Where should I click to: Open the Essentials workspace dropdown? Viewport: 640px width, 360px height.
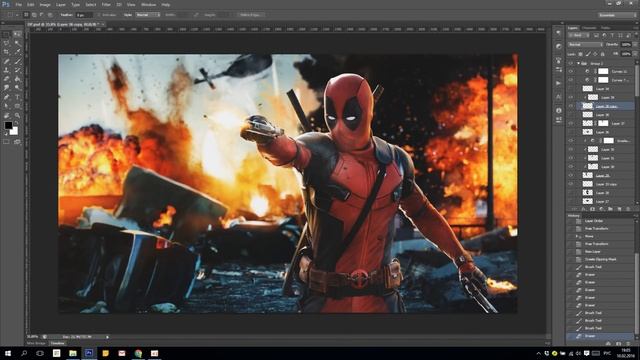pos(617,15)
